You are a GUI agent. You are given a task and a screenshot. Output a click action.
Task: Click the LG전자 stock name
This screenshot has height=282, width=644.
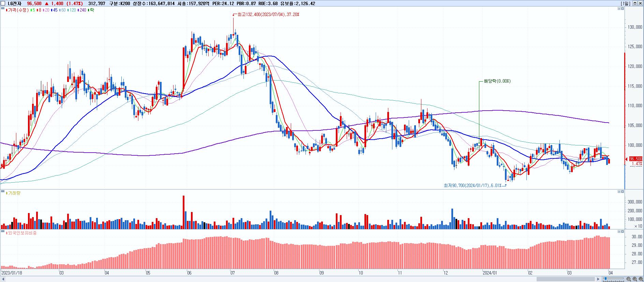point(14,3)
